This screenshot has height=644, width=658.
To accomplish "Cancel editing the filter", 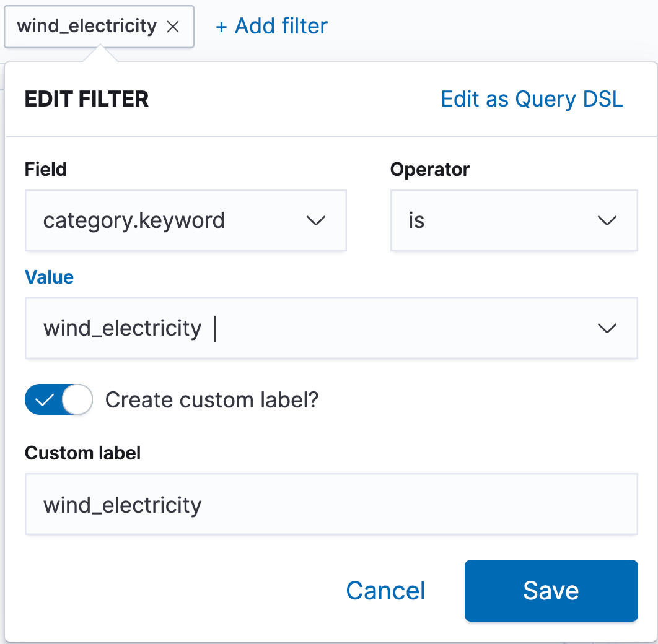I will [x=385, y=591].
